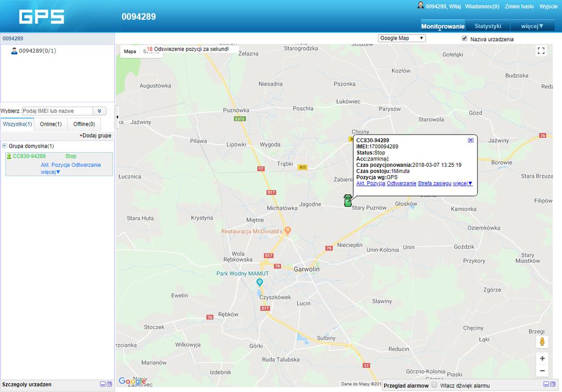Click Zmien haslo link
Viewport: 562px width, 392px height.
point(519,7)
